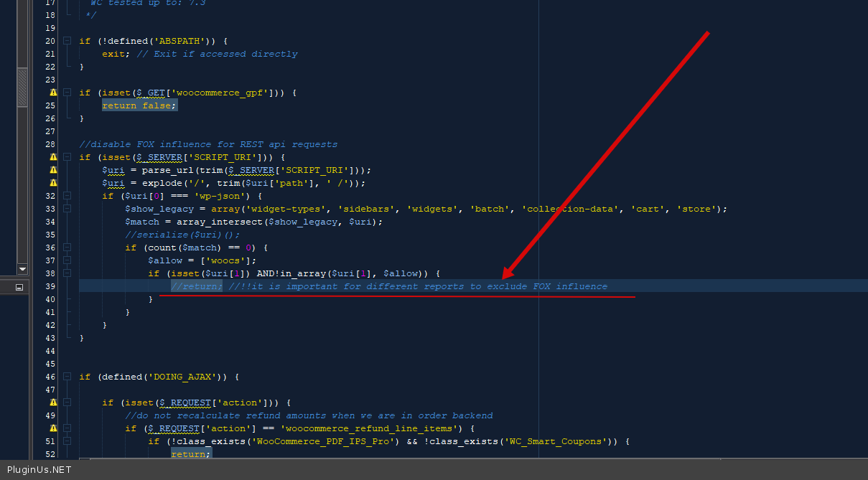Click warning icon on the parse_url line
This screenshot has width=868, height=480.
coord(53,170)
